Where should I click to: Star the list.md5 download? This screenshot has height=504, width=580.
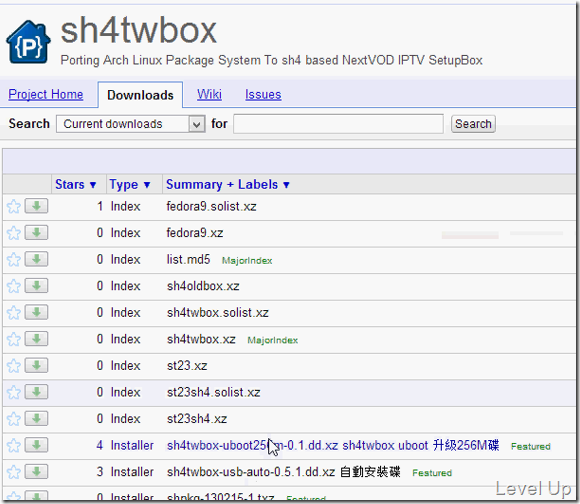(14, 260)
